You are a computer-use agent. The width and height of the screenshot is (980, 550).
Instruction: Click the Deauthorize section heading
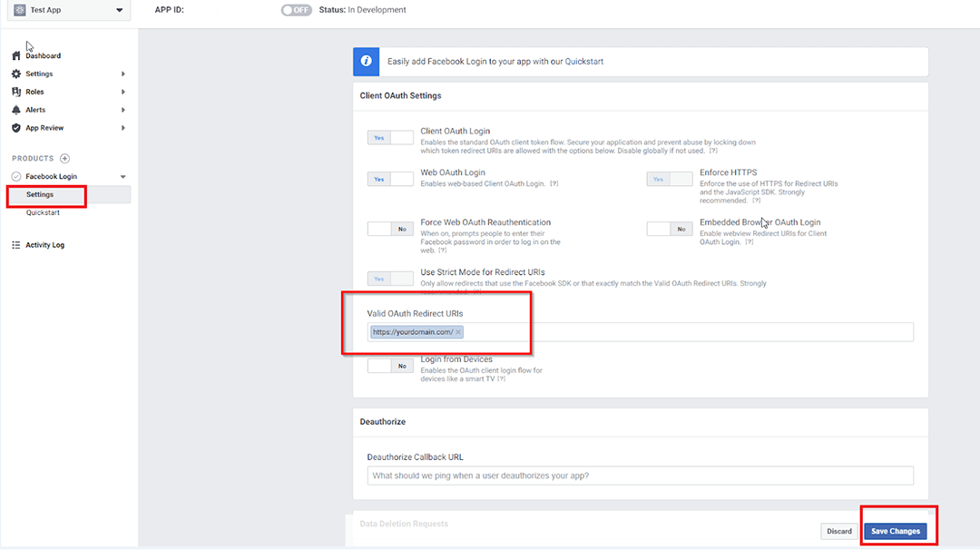pos(383,422)
